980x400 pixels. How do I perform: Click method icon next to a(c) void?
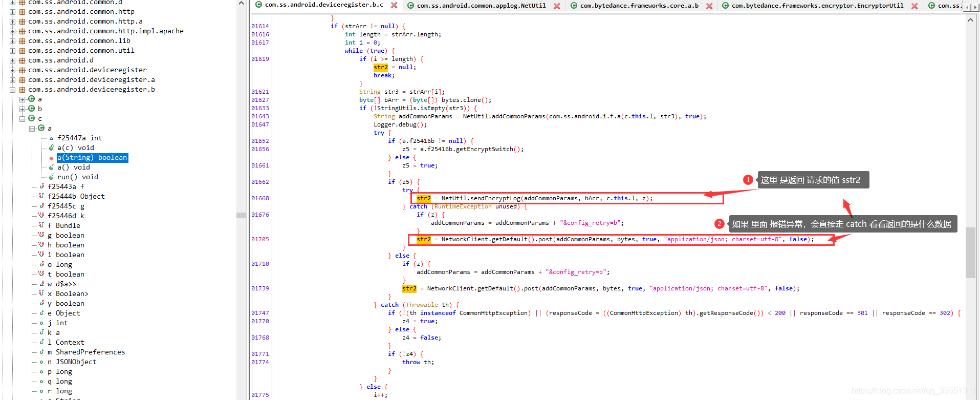point(51,148)
